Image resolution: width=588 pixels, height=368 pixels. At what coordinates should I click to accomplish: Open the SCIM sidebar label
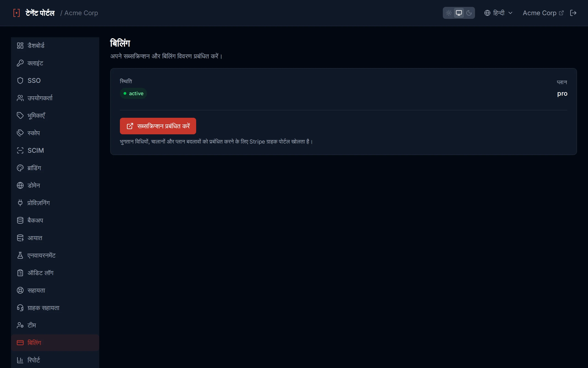coord(36,150)
